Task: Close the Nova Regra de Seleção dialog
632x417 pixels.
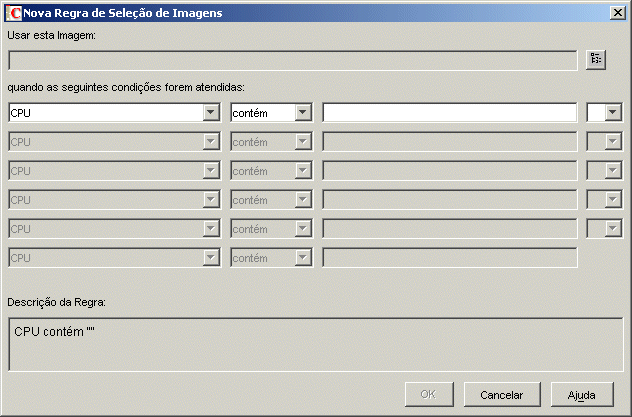Action: [618, 13]
